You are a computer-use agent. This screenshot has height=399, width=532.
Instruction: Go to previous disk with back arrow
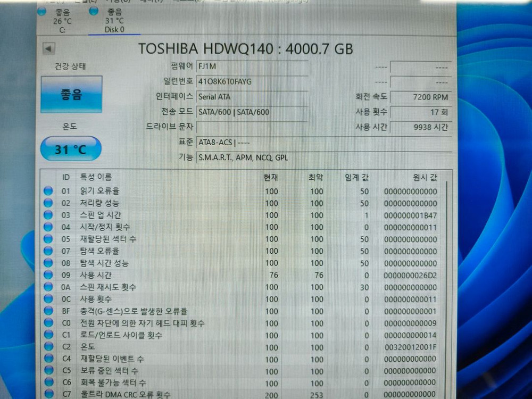click(x=48, y=48)
